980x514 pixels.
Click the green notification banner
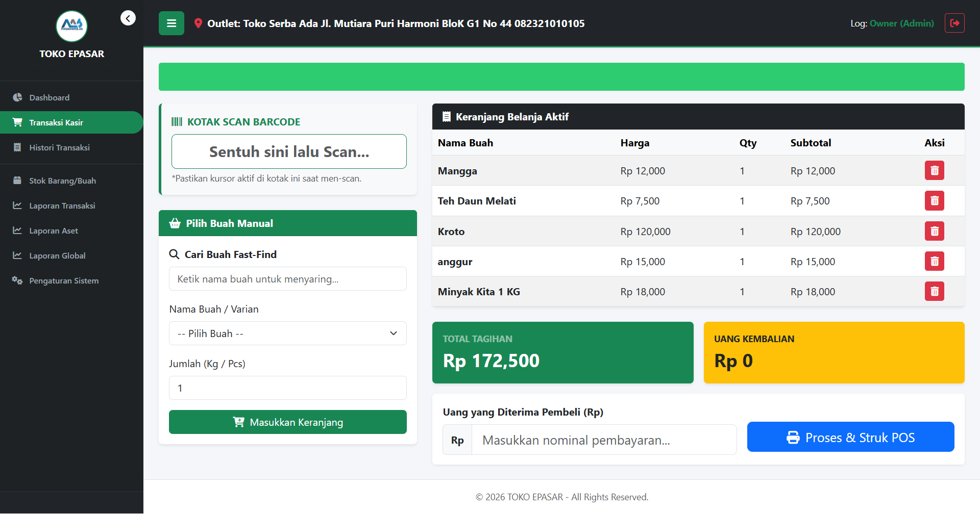pos(561,77)
